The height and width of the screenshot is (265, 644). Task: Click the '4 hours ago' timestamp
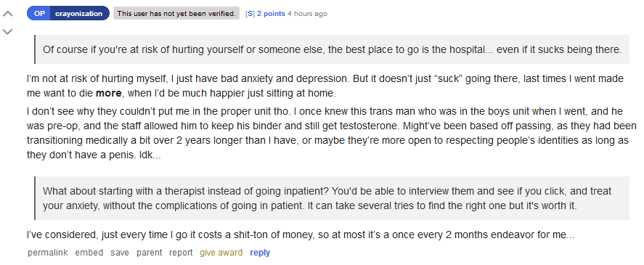[x=307, y=14]
